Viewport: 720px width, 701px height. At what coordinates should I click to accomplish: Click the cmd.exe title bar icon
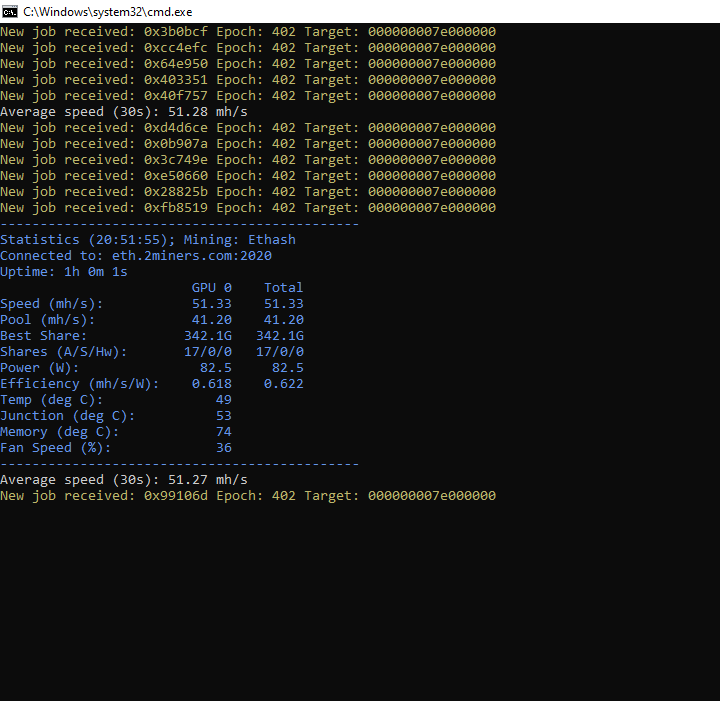coord(9,11)
